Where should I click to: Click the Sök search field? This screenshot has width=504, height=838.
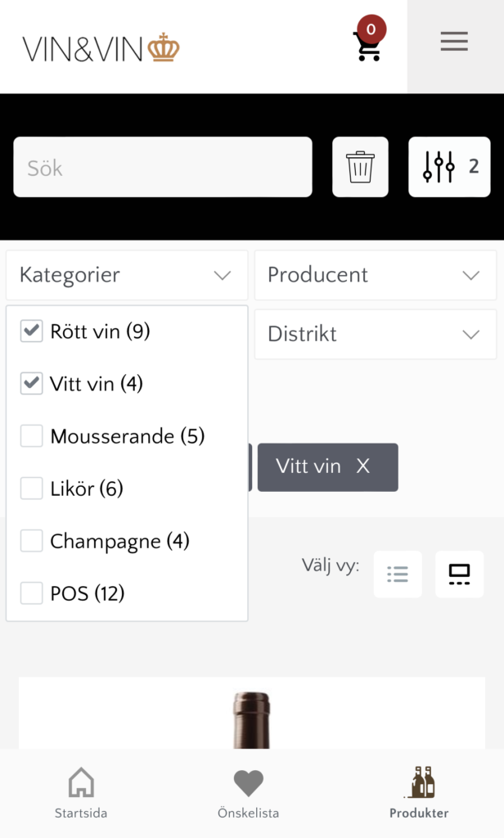(162, 168)
